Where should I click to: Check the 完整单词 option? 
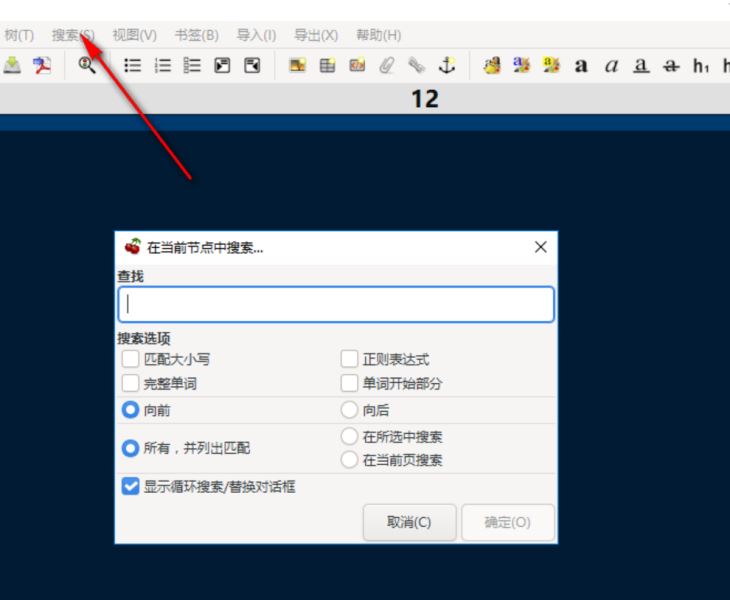coord(130,383)
